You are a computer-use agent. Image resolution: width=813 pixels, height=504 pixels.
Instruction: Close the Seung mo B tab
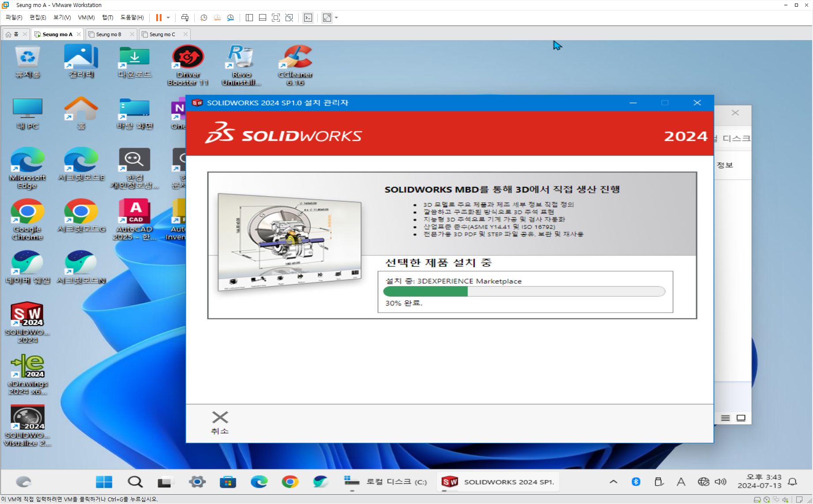(132, 34)
